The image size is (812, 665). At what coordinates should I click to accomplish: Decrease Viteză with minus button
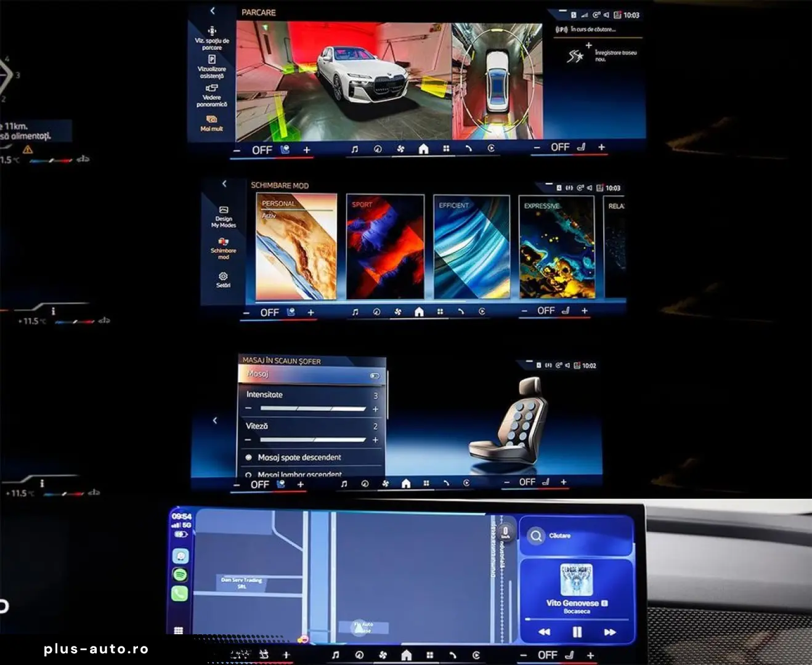tap(248, 440)
